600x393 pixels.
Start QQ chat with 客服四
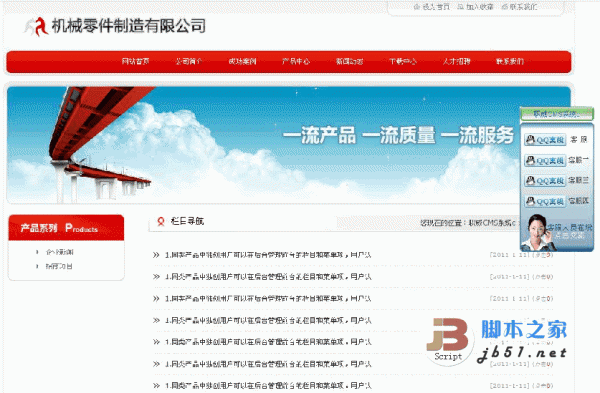pos(545,201)
